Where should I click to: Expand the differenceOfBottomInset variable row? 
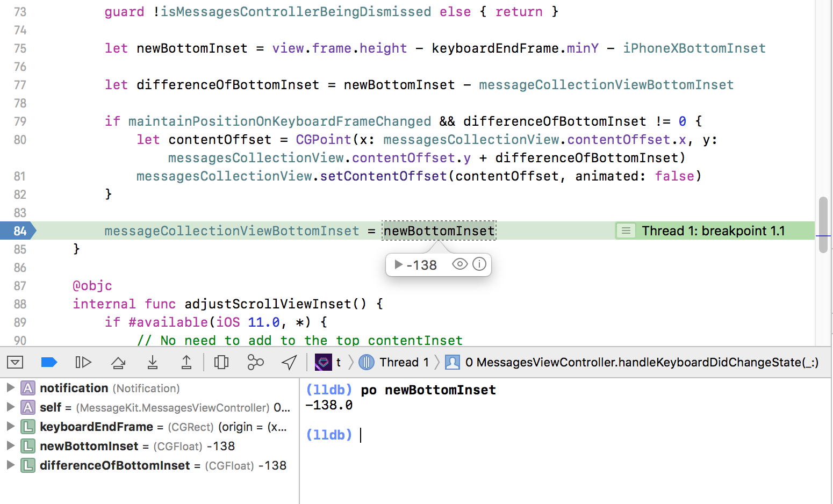tap(10, 465)
